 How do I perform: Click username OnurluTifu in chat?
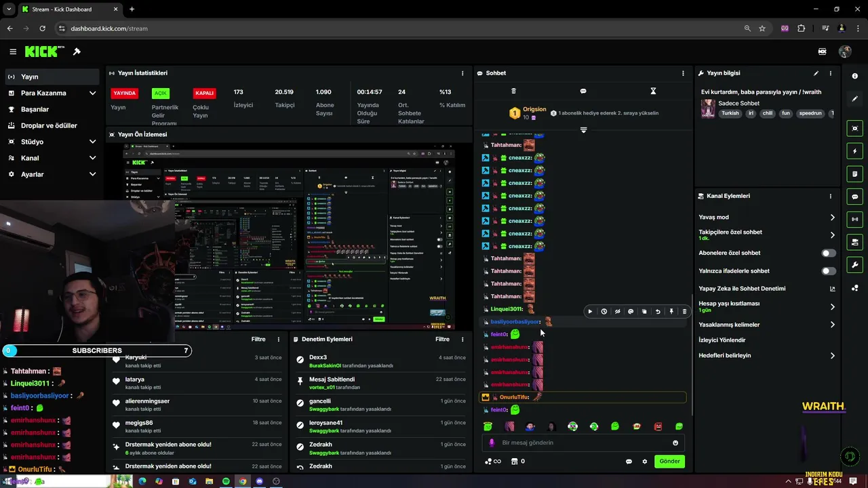pos(513,397)
